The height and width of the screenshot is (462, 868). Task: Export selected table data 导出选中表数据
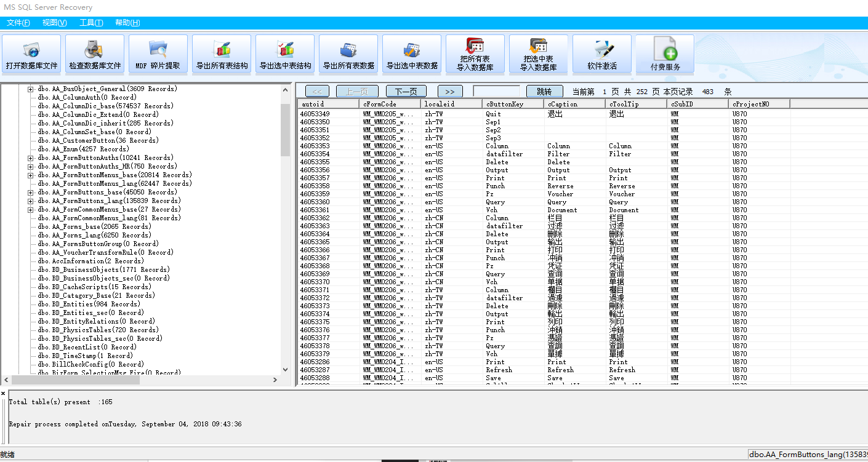412,54
